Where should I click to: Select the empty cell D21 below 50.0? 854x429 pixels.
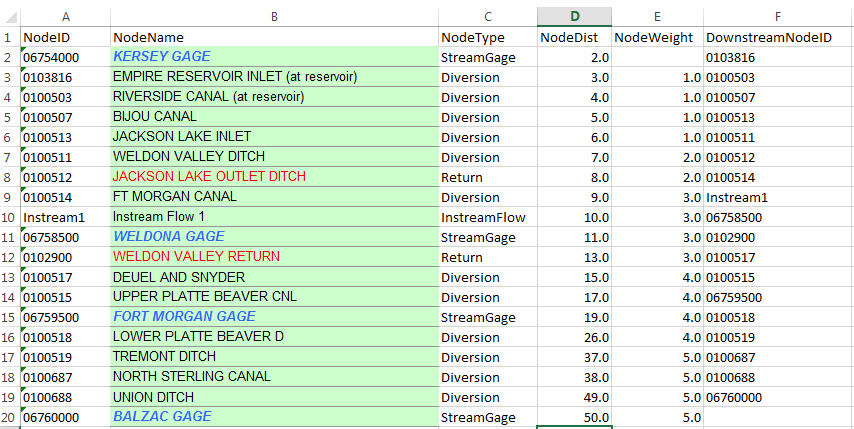tap(574, 426)
